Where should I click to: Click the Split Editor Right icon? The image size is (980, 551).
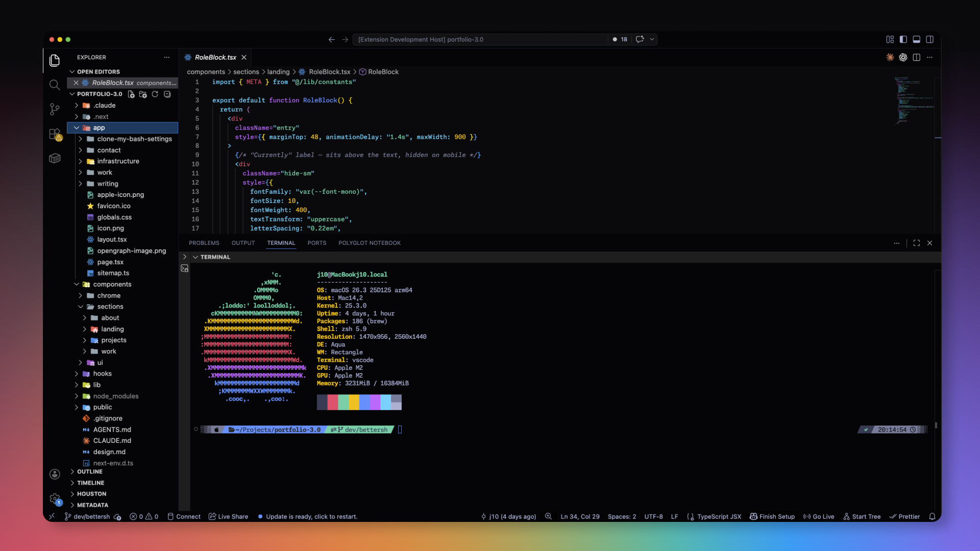point(916,58)
